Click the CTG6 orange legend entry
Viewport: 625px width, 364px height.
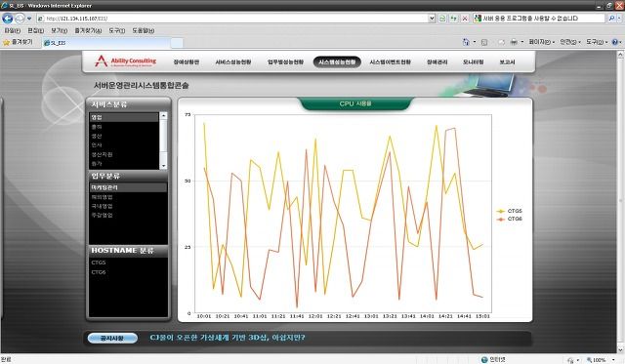coord(510,219)
